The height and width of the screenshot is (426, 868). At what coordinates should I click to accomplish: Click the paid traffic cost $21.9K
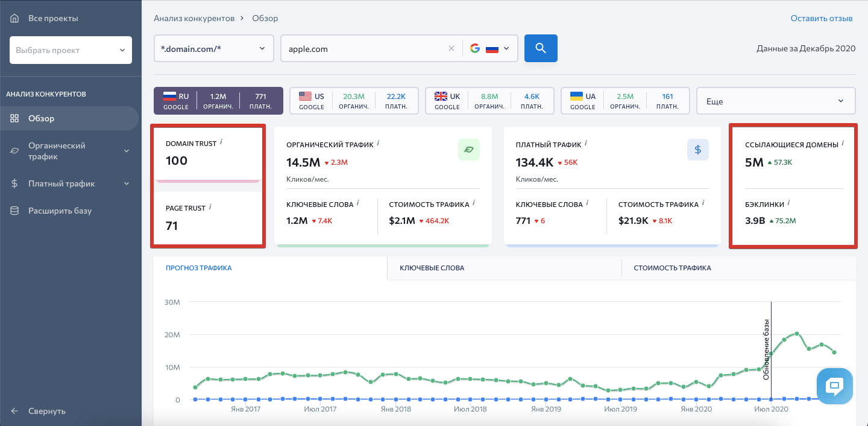coord(634,221)
